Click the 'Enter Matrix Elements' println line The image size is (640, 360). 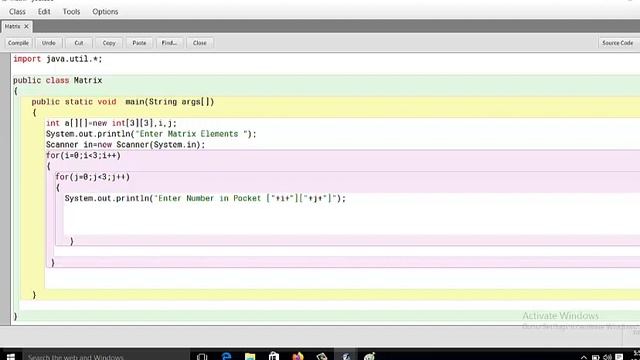151,134
